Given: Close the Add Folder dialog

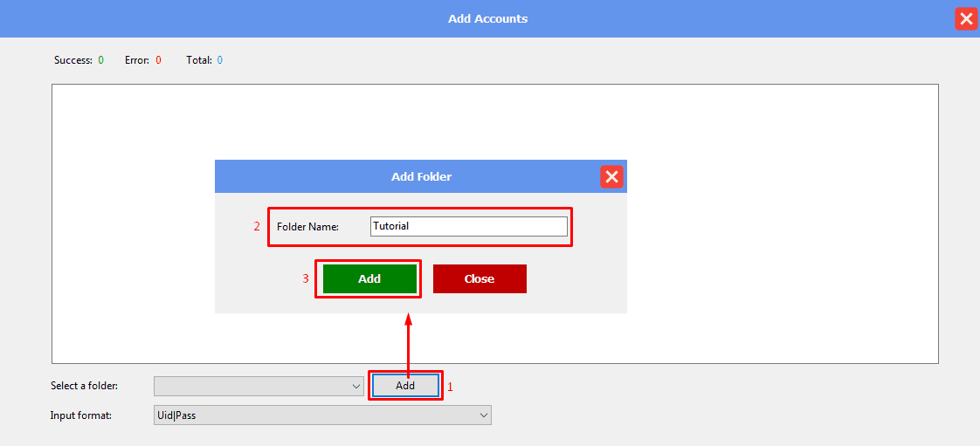Looking at the screenshot, I should point(611,177).
